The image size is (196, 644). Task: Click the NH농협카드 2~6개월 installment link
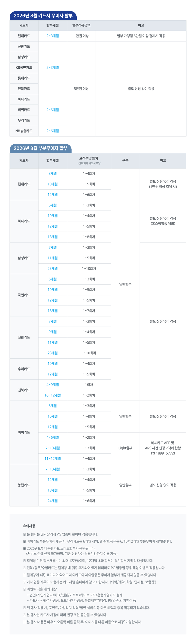[53, 131]
